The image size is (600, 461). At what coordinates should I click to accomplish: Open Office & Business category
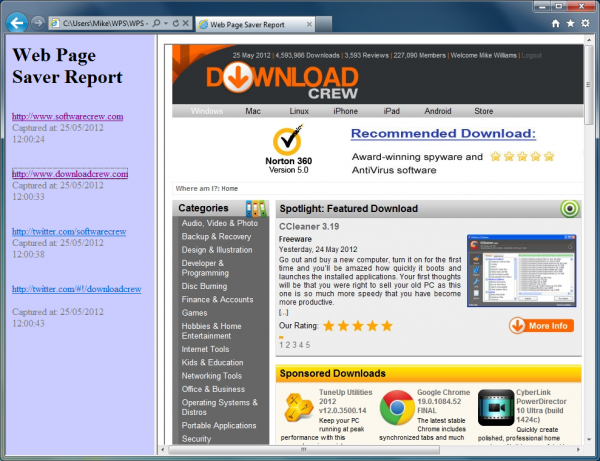213,389
